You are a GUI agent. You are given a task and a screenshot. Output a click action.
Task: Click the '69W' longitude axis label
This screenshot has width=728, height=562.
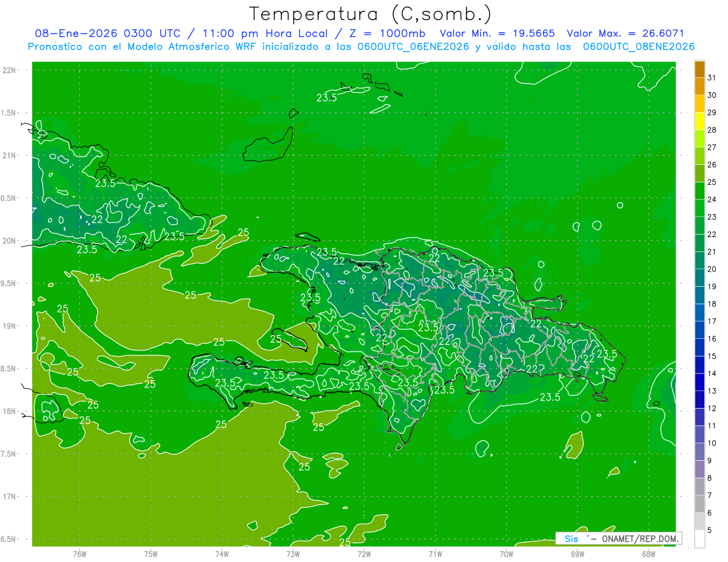point(578,554)
